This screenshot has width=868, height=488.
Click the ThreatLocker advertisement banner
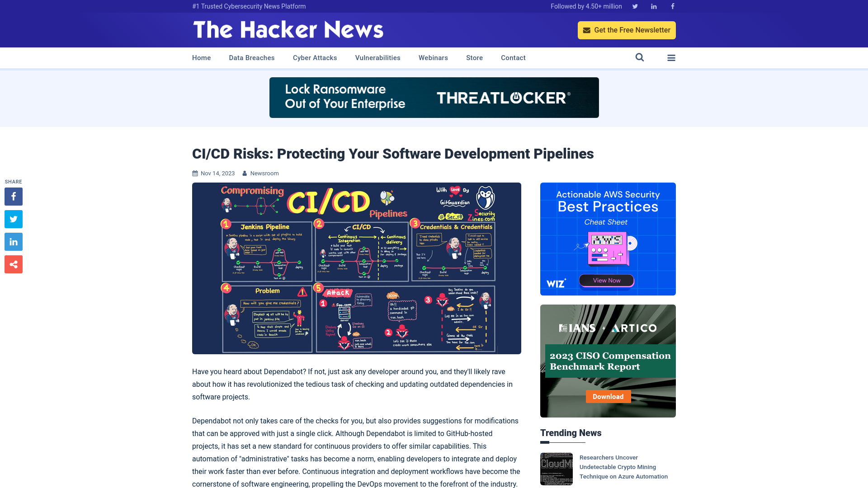point(434,97)
